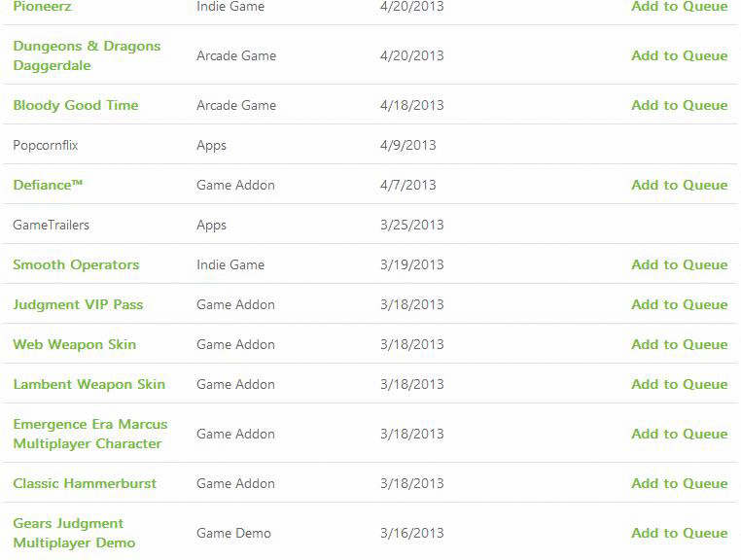This screenshot has width=741, height=560.
Task: Open Gears Judgment Multiplayer Demo link
Action: point(74,533)
